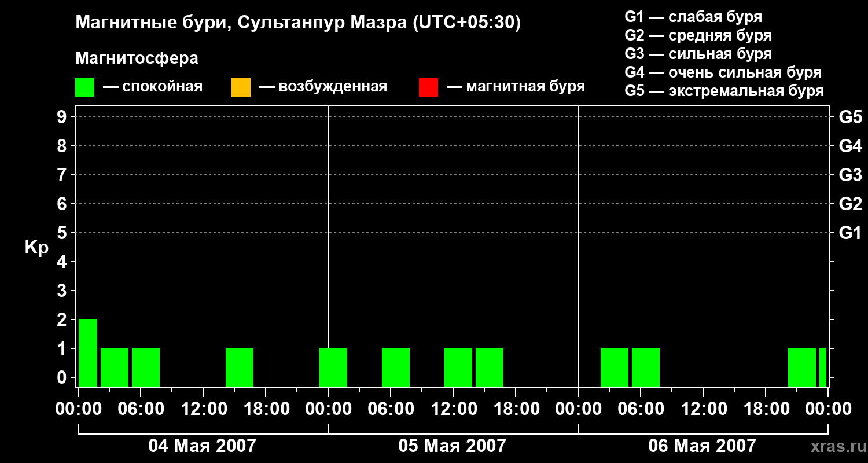Click the 05 May green bar spanning 06:00

(x=396, y=367)
